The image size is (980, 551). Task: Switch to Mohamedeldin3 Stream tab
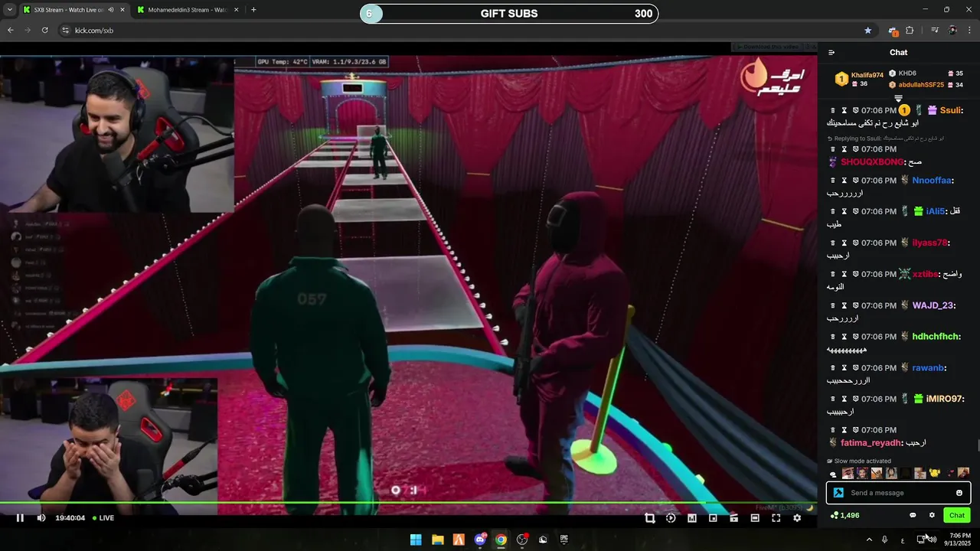pos(188,10)
